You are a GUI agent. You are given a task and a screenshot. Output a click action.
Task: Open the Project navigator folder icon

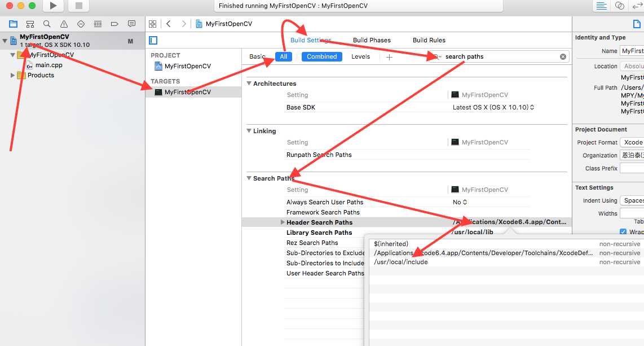(x=13, y=24)
